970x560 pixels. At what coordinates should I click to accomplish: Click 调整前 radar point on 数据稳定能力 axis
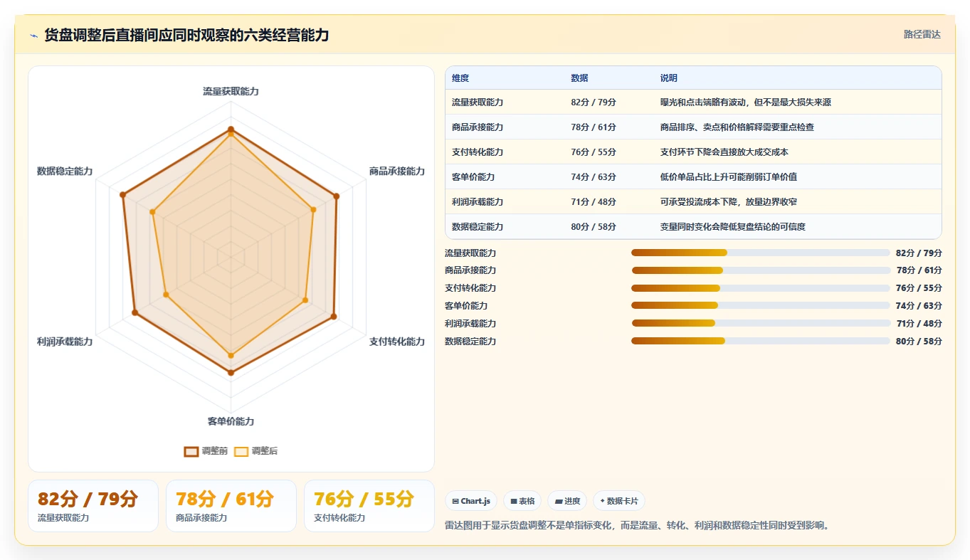pos(122,194)
